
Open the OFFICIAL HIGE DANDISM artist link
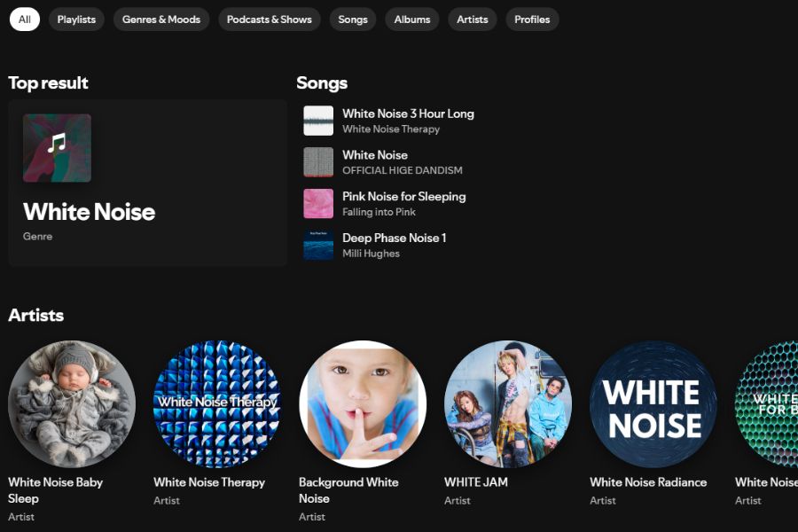click(402, 170)
